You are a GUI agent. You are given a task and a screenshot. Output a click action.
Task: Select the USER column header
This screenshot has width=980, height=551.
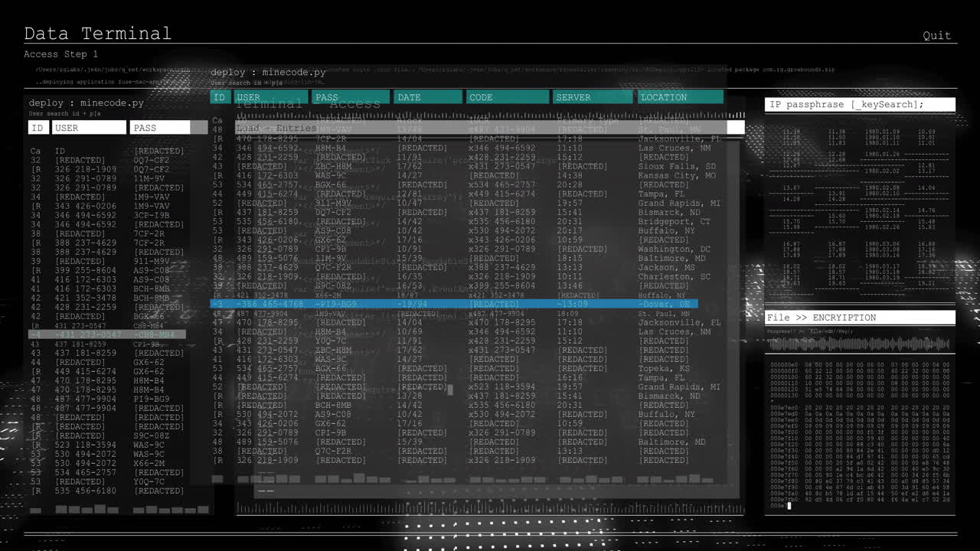pyautogui.click(x=271, y=97)
